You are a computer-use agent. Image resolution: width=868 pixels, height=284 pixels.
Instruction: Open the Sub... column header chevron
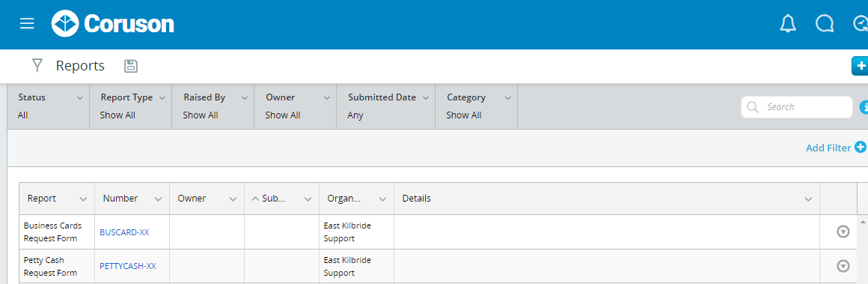pyautogui.click(x=308, y=199)
